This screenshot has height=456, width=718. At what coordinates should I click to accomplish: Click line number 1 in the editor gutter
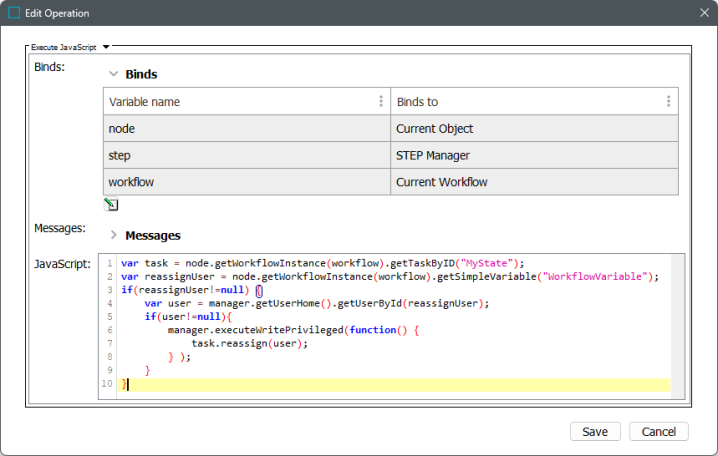[x=109, y=264]
